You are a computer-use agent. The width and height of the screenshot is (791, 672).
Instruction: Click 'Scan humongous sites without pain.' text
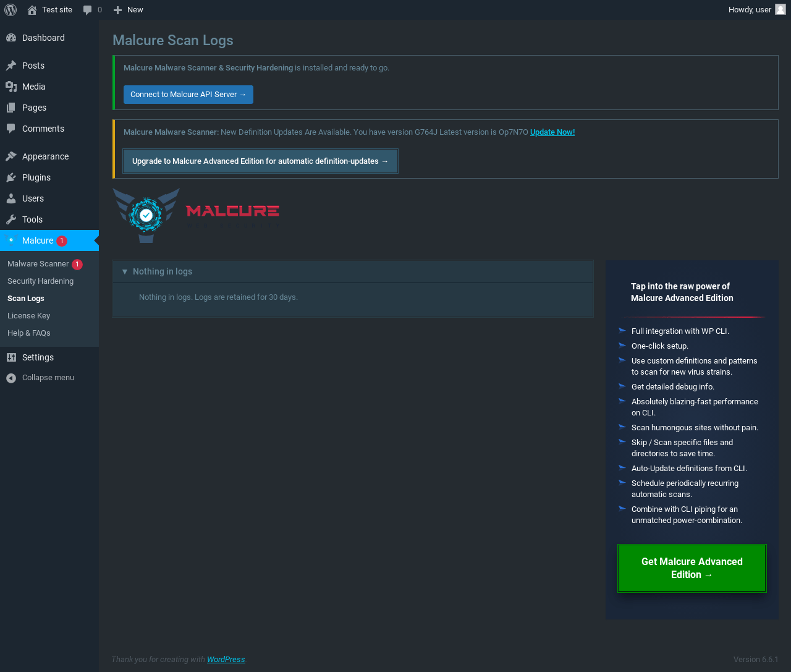click(x=695, y=428)
